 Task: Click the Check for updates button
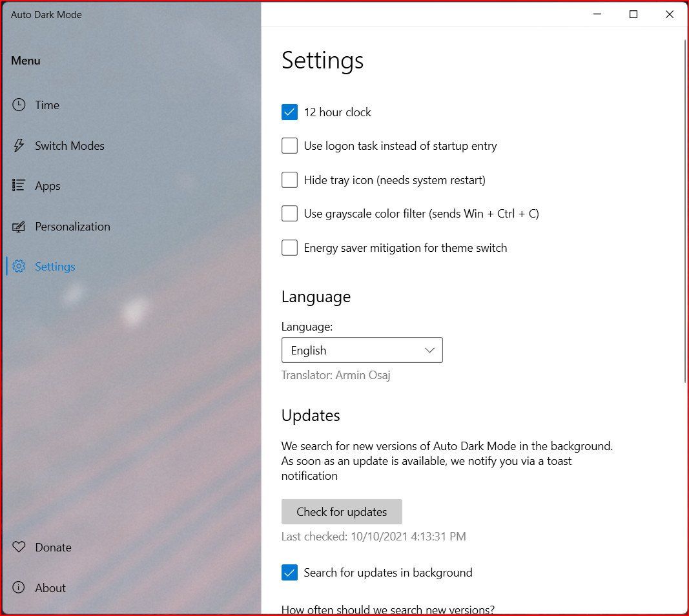[342, 511]
